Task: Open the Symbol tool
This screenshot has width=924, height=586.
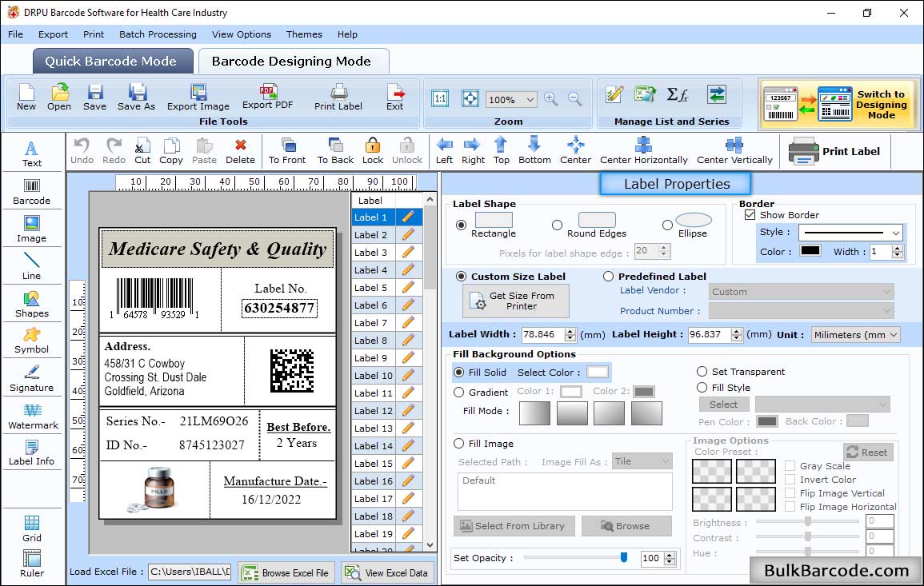Action: pos(32,341)
